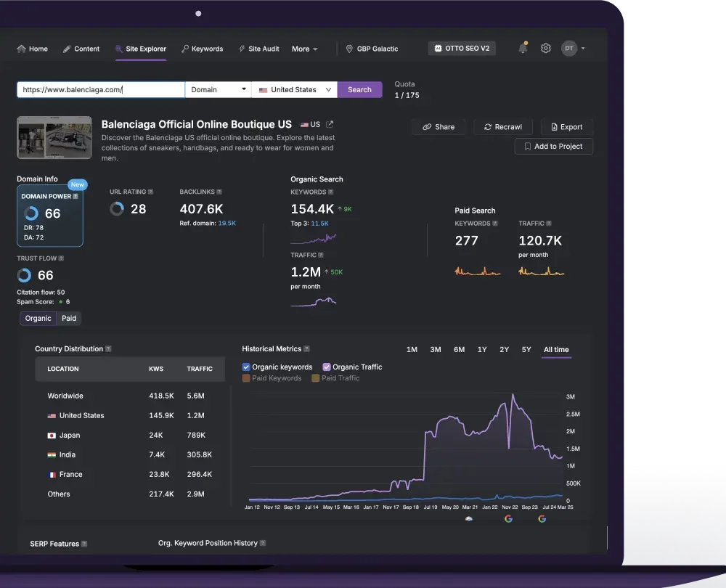Viewport: 726px width, 588px height.
Task: Click the India row
Action: tap(130, 454)
